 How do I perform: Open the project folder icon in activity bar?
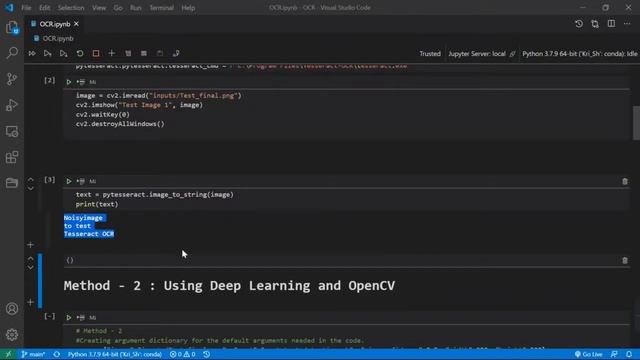click(12, 183)
